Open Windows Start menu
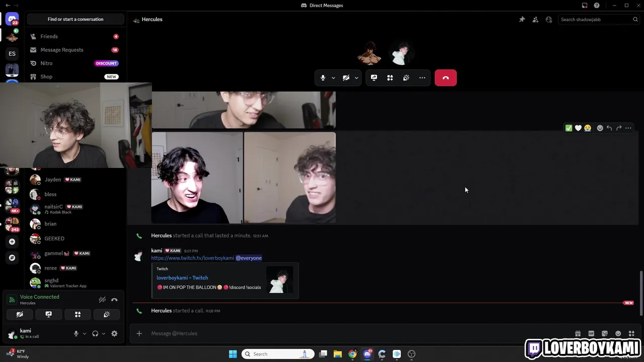This screenshot has width=644, height=362. click(x=233, y=354)
